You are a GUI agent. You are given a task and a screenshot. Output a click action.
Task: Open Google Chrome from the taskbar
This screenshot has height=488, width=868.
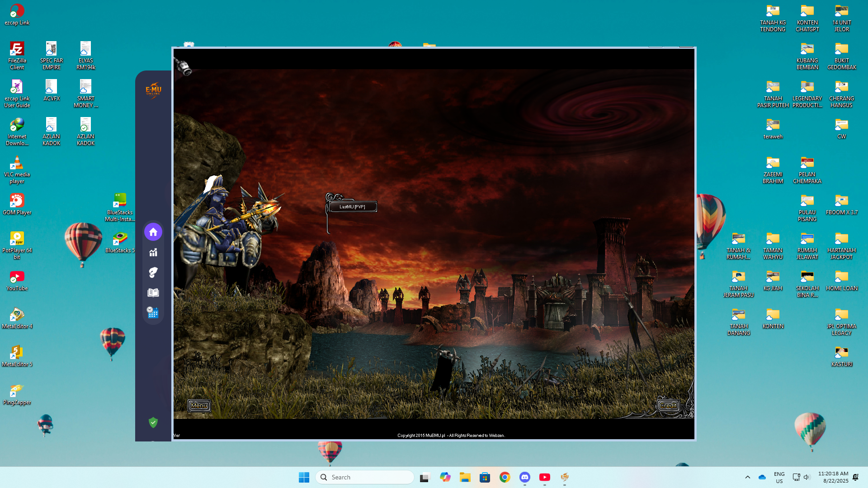[505, 477]
